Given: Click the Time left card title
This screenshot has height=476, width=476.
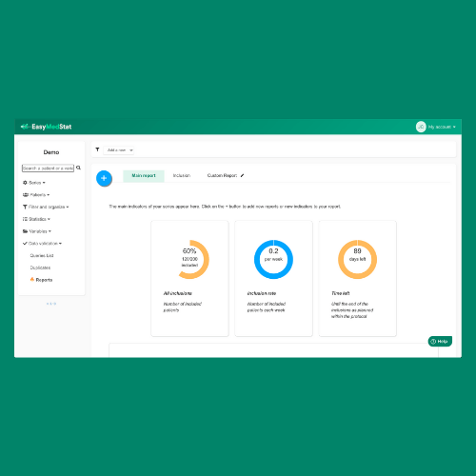Looking at the screenshot, I should point(340,293).
